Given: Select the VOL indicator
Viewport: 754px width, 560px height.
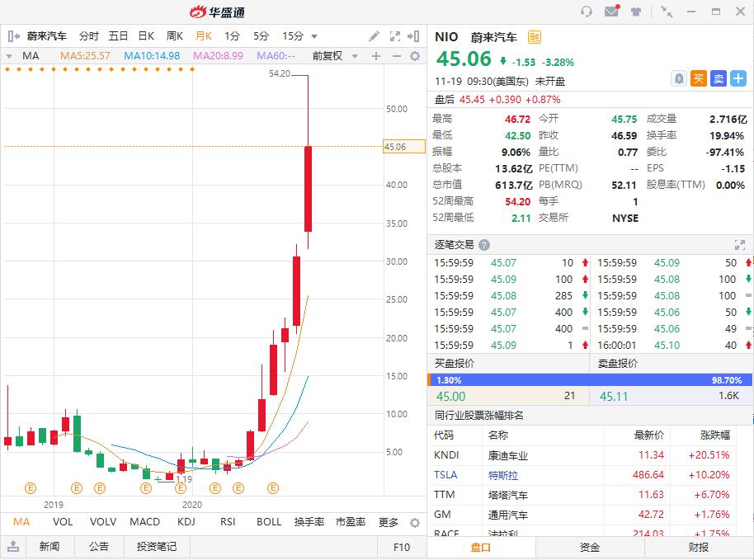Looking at the screenshot, I should point(63,522).
